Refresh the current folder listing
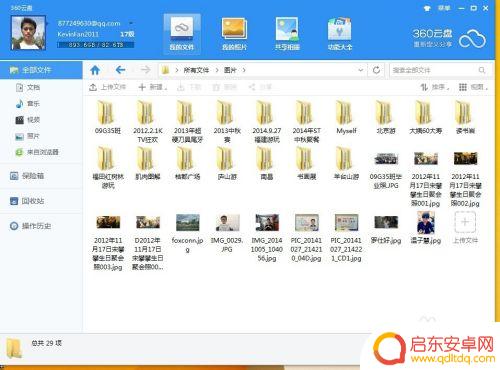 point(376,70)
